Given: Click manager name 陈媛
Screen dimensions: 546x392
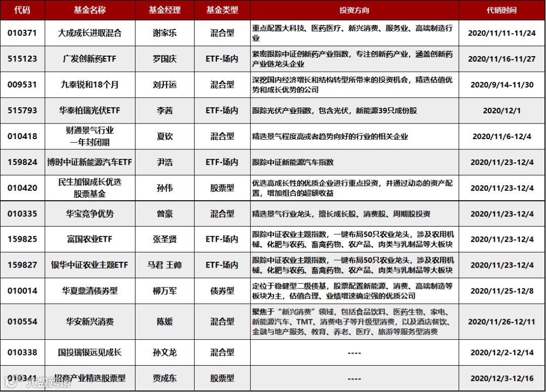Looking at the screenshot, I should (165, 321).
